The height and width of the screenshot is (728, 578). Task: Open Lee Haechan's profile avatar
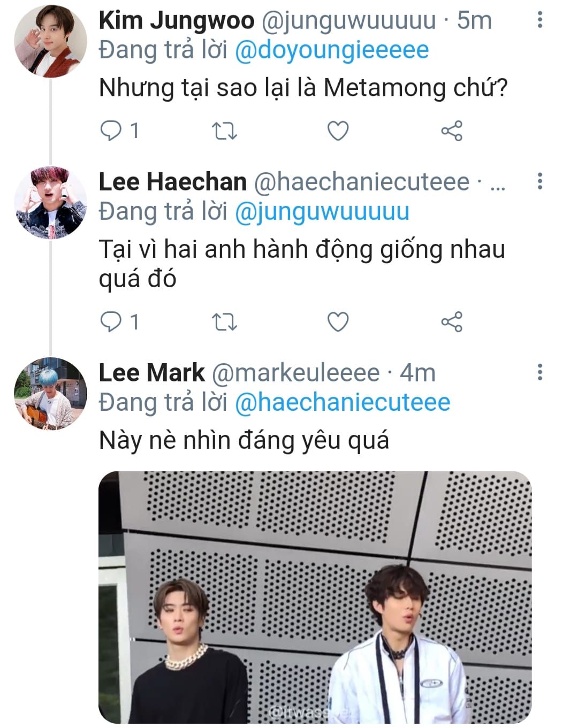point(50,203)
